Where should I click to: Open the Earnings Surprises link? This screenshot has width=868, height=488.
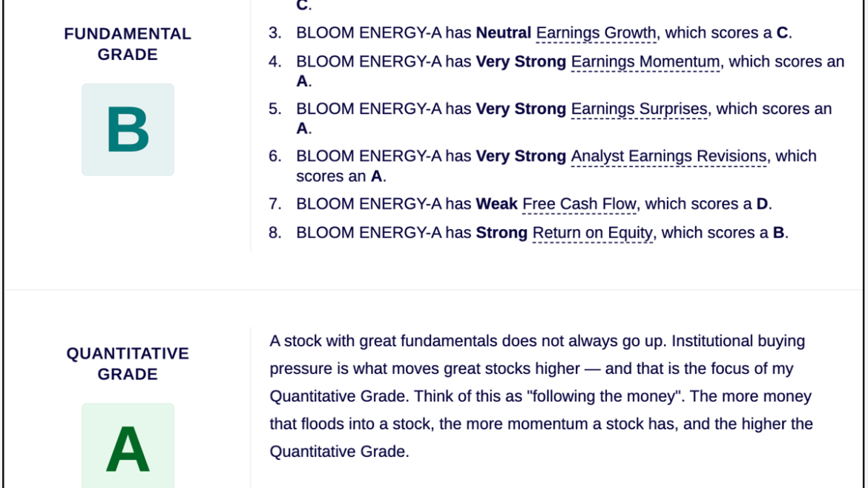(639, 109)
